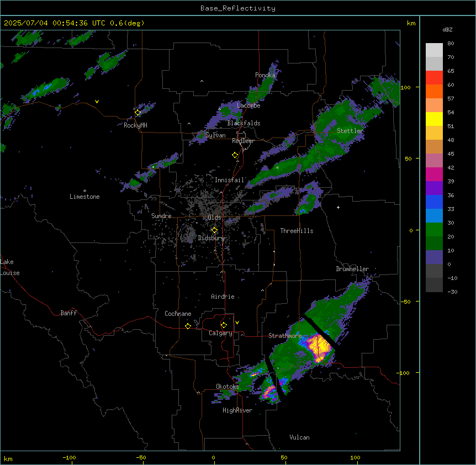
Task: Click the Okotoks label
Action: pyautogui.click(x=228, y=387)
